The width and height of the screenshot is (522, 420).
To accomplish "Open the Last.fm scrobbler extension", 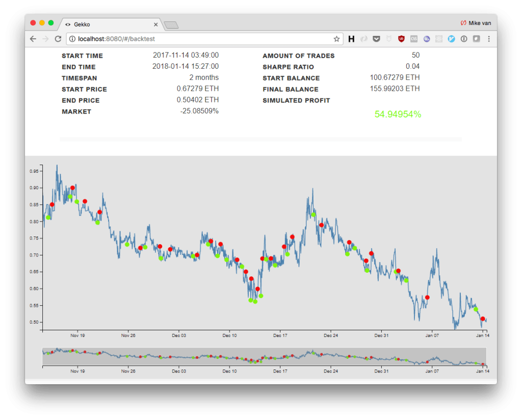I will pos(414,39).
